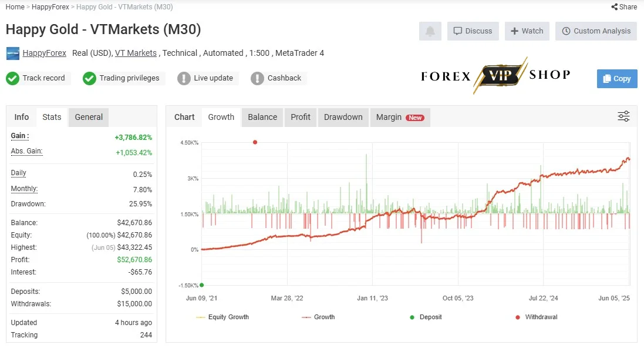
Task: Select the Margin New chart tab
Action: click(400, 117)
